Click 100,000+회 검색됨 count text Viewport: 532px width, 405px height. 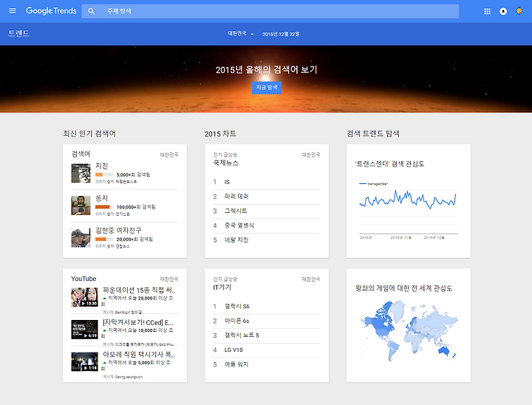pos(136,207)
